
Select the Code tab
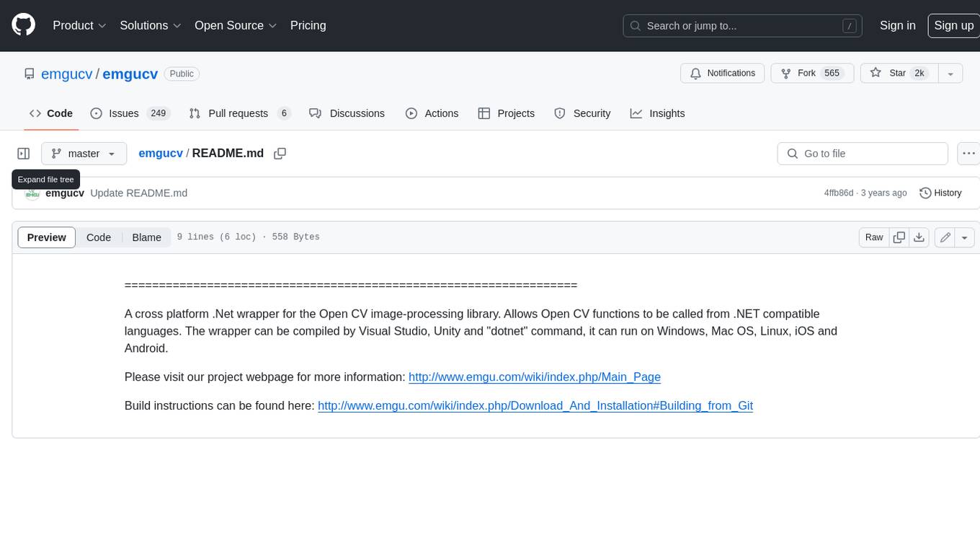(x=50, y=113)
